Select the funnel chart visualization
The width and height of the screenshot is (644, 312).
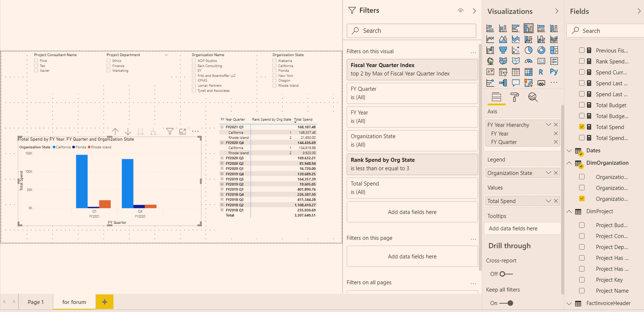[x=503, y=50]
